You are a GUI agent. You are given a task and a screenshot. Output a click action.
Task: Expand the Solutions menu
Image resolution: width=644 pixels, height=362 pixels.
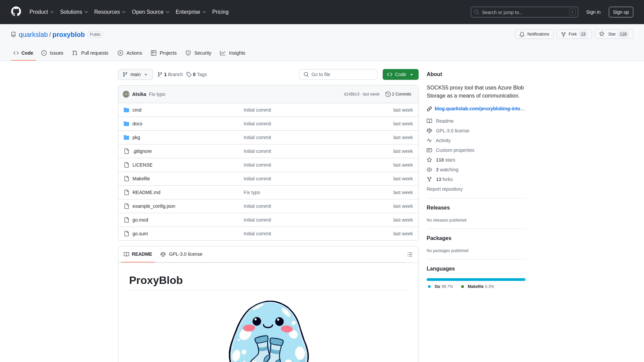tap(74, 12)
